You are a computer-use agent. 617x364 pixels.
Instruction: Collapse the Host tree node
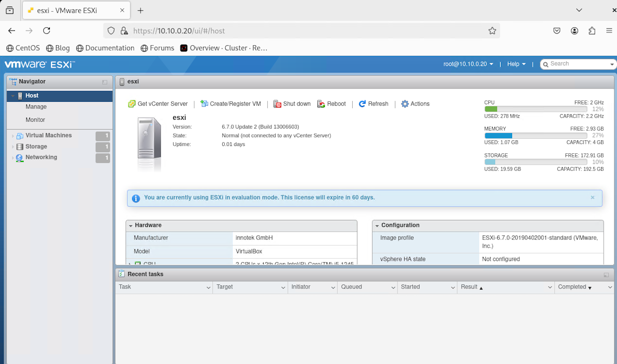click(12, 96)
